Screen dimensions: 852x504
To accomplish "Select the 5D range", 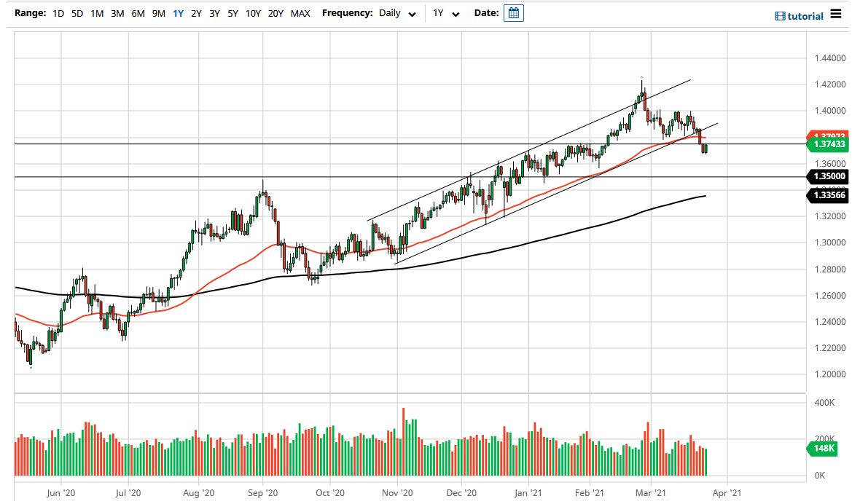I will (x=76, y=13).
